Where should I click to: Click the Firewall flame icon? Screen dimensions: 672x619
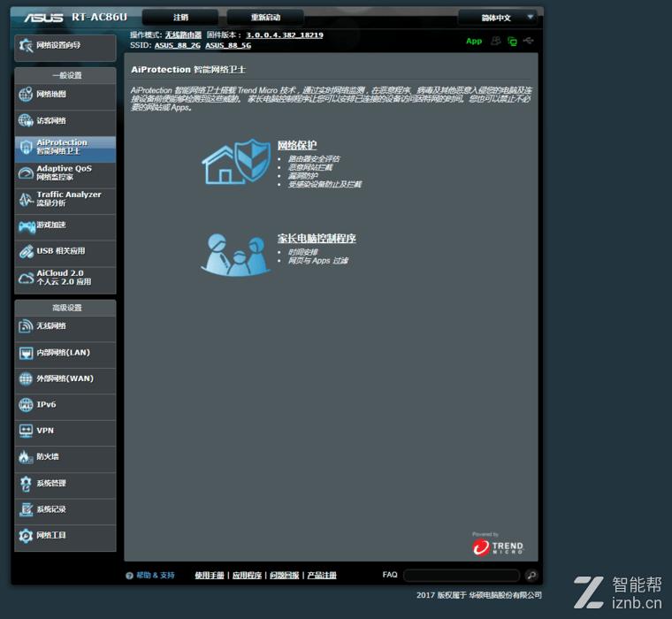[x=26, y=457]
